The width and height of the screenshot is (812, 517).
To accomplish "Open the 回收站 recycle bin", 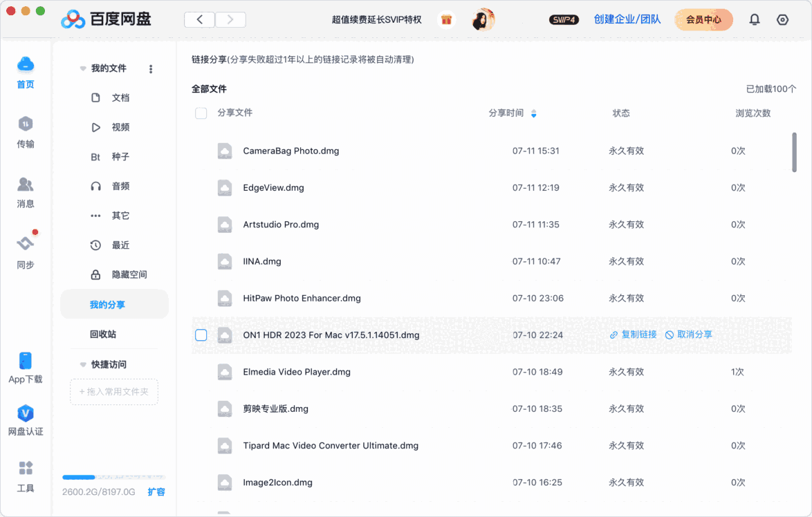I will [103, 335].
